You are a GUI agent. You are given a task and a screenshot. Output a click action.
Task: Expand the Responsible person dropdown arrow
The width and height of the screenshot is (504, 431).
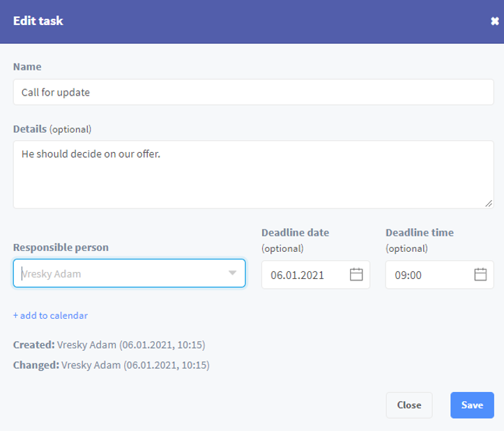tap(232, 273)
